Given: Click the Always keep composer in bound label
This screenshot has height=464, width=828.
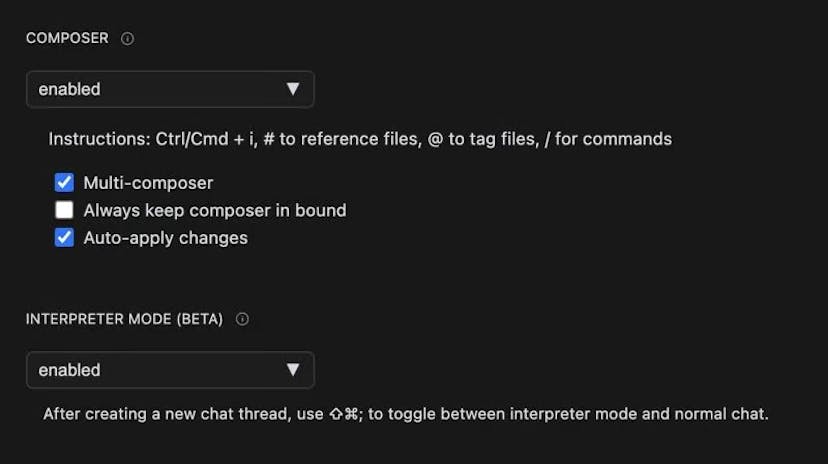Looking at the screenshot, I should click(214, 210).
